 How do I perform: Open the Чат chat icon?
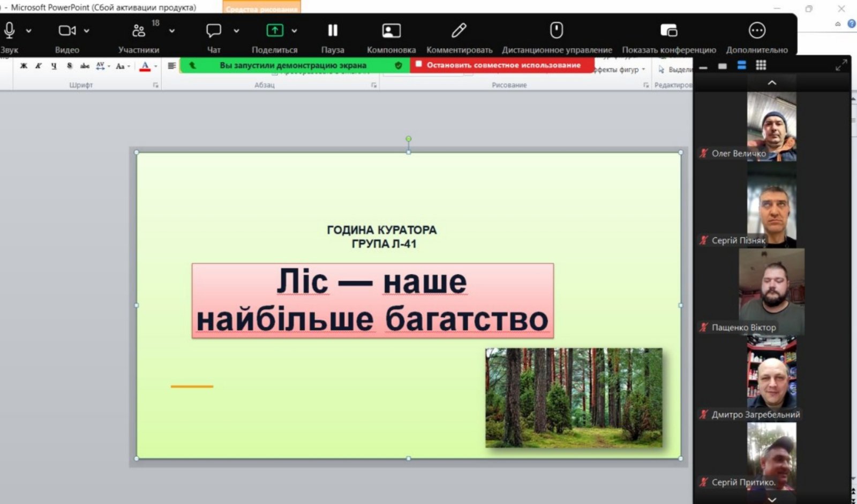pos(214,31)
